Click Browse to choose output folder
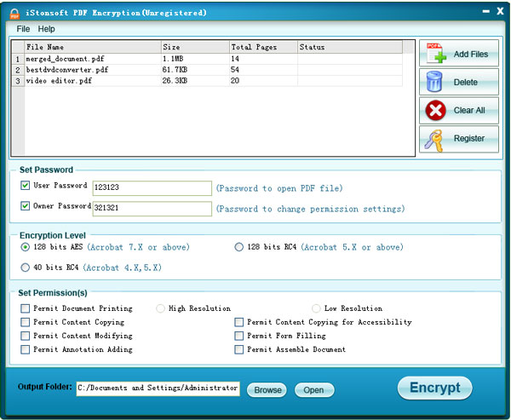511x420 pixels. (267, 390)
